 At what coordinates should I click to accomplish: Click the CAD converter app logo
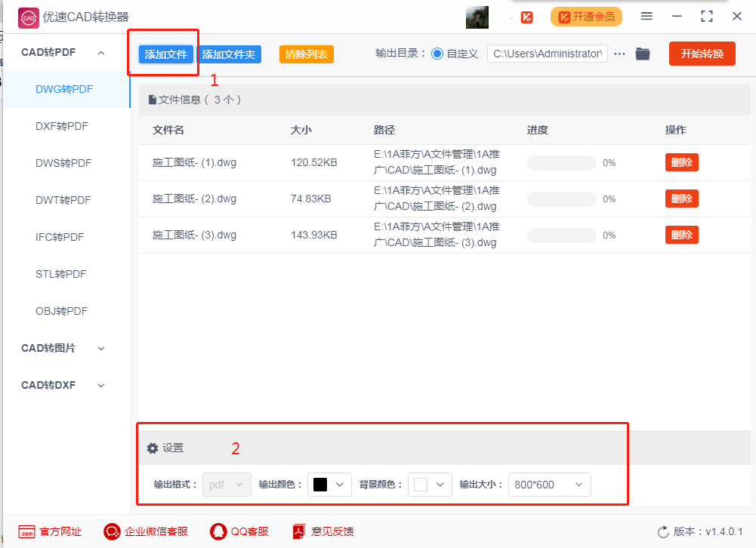tap(29, 18)
